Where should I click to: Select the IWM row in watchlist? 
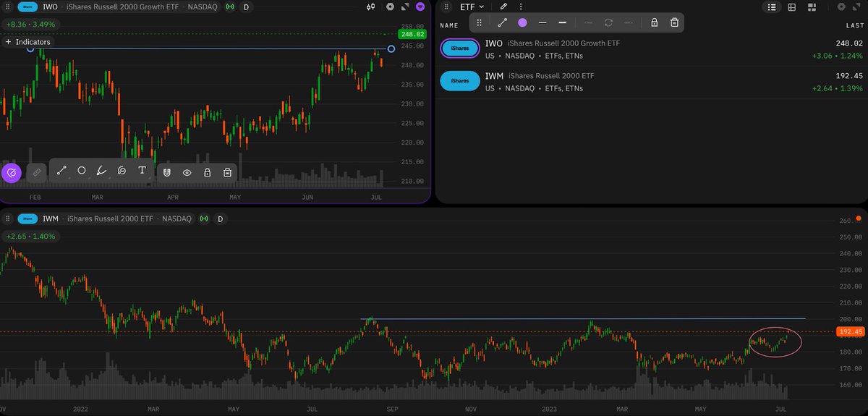[x=652, y=82]
